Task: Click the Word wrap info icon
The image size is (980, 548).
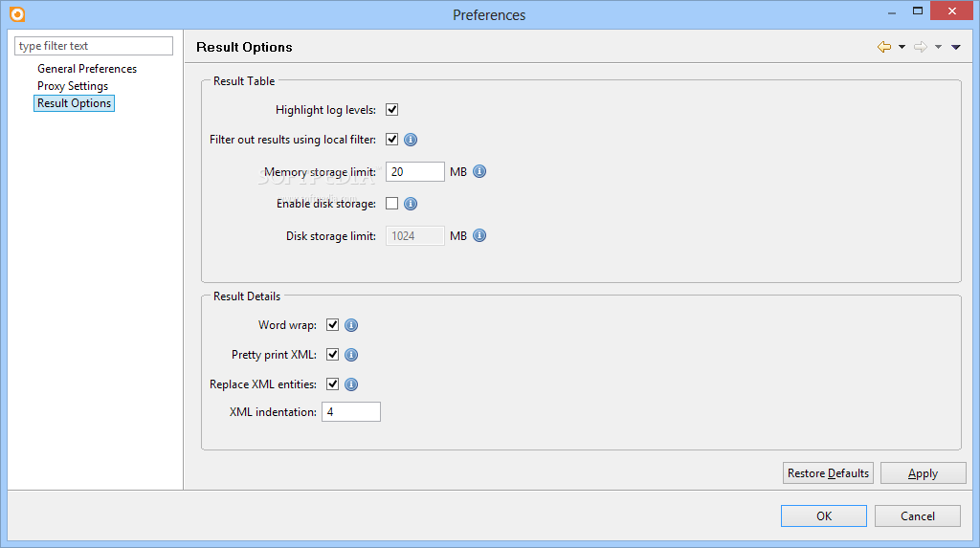Action: (351, 325)
